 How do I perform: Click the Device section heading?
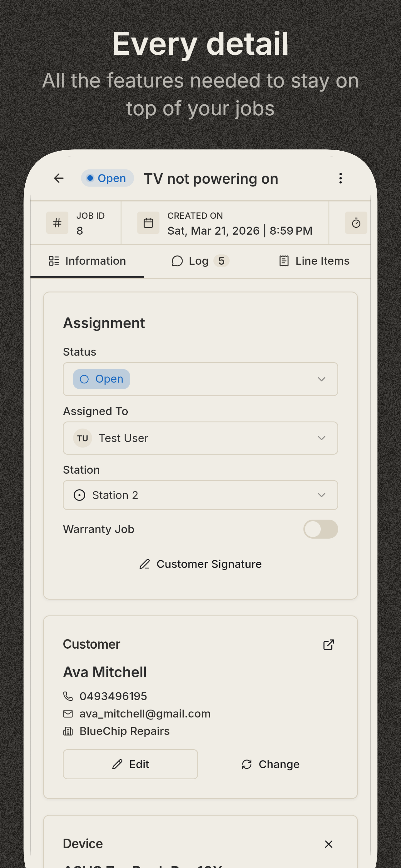pyautogui.click(x=83, y=843)
